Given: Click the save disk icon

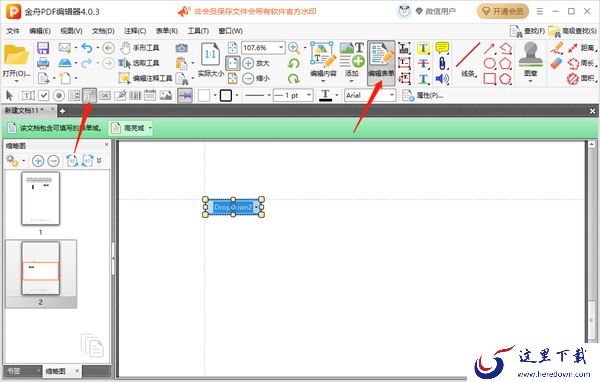Looking at the screenshot, I should coord(43,48).
